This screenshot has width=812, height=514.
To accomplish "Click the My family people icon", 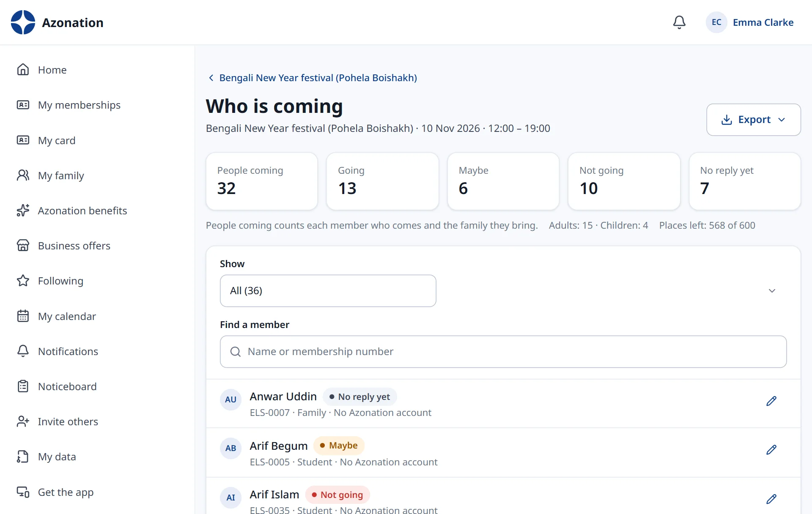I will point(23,175).
